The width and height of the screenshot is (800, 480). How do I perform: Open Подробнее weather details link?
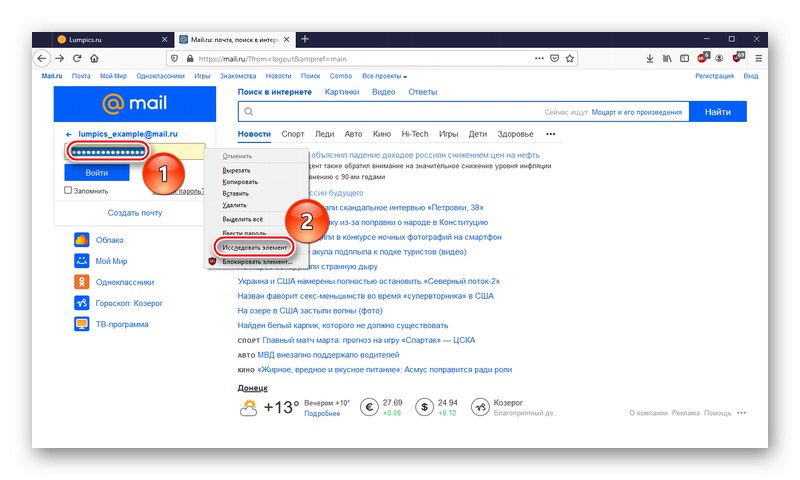[x=322, y=414]
